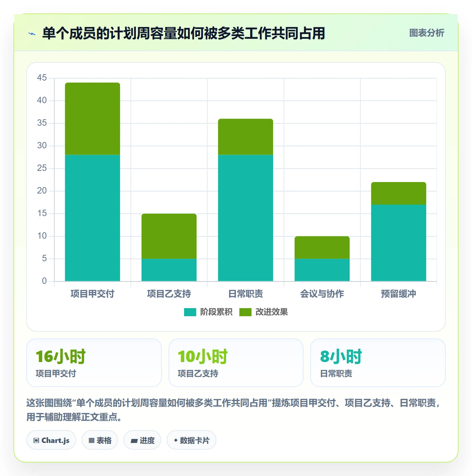Image resolution: width=472 pixels, height=476 pixels.
Task: Click the 项目甲交付 x-axis label
Action: [92, 294]
